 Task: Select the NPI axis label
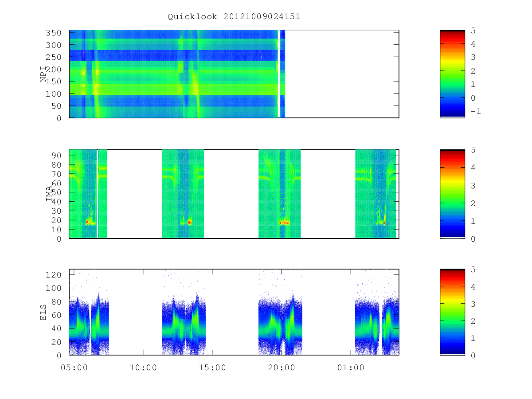tap(43, 74)
